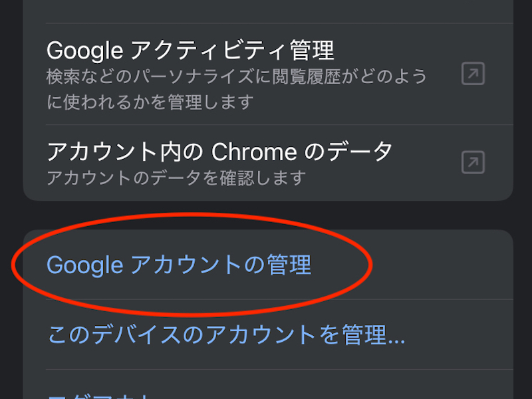The image size is (532, 399).
Task: Click description line 検索などのパーソナライズに閲覧履歴がどのよう
Action: pos(236,77)
